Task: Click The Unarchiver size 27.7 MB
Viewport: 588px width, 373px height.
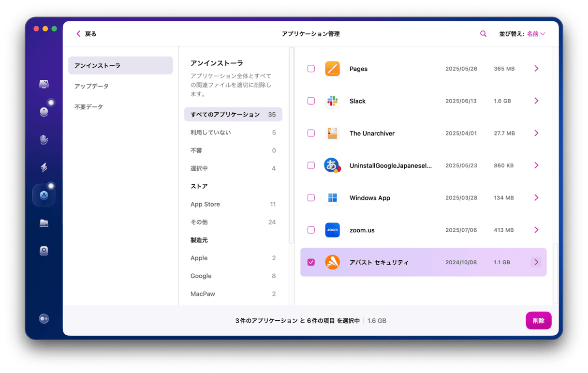Action: (504, 133)
